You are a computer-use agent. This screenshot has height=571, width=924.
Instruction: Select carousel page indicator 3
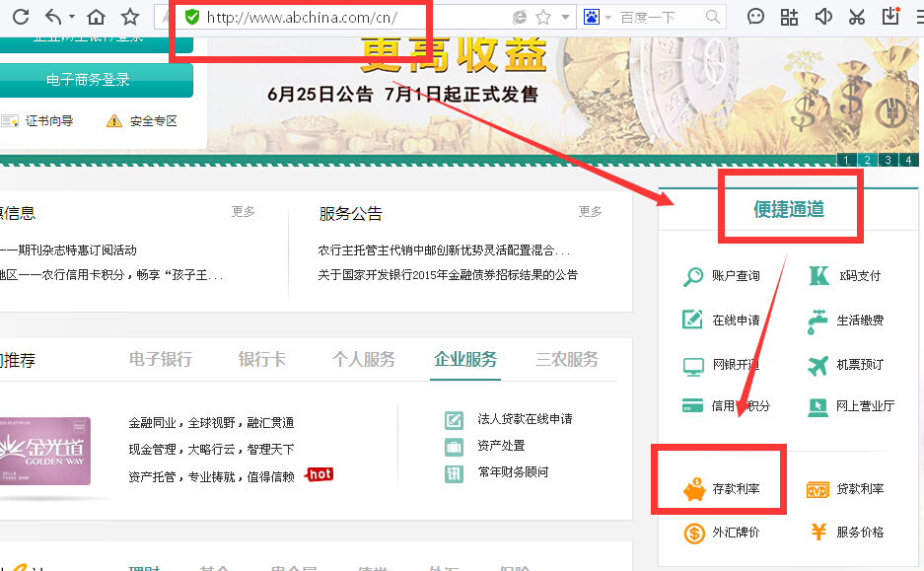click(x=887, y=159)
